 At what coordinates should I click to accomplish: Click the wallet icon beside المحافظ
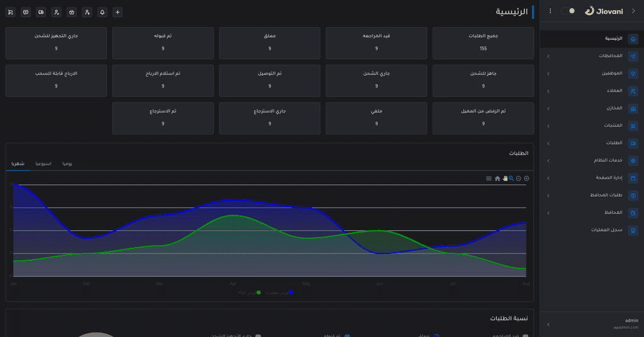click(633, 213)
